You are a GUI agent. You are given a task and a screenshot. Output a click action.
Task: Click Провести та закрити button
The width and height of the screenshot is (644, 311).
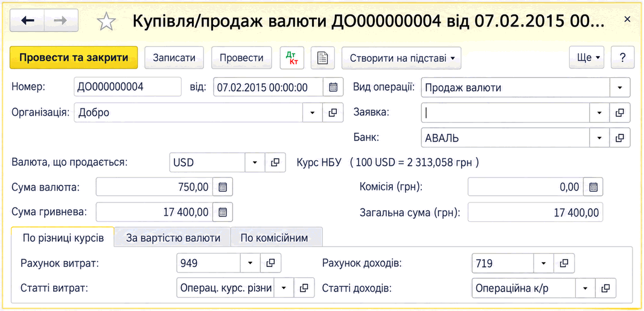[74, 58]
